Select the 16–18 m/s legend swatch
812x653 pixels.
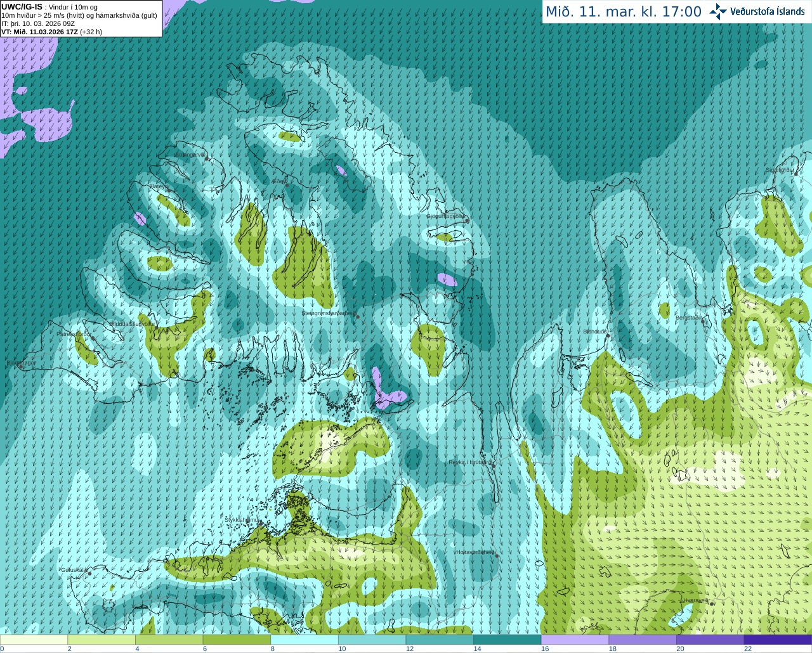(x=575, y=640)
